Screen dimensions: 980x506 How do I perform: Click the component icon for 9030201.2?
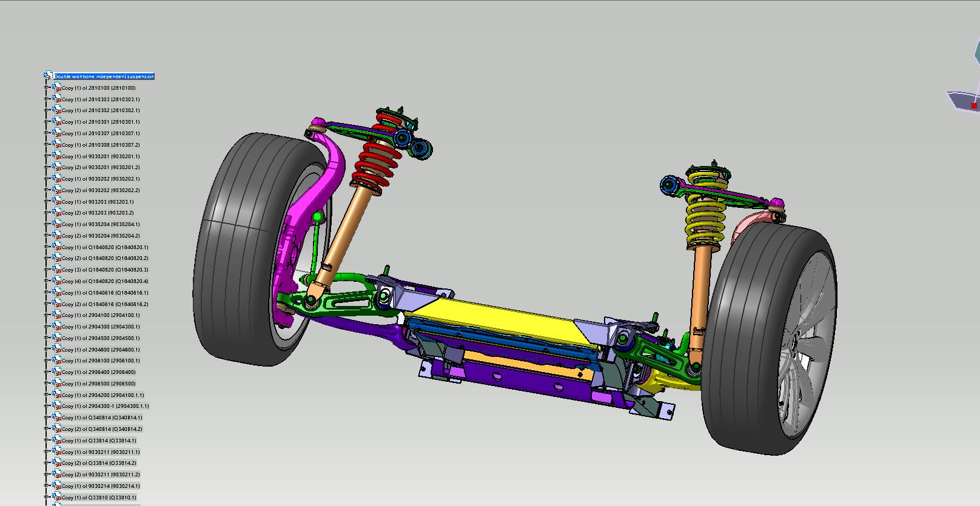pyautogui.click(x=57, y=167)
